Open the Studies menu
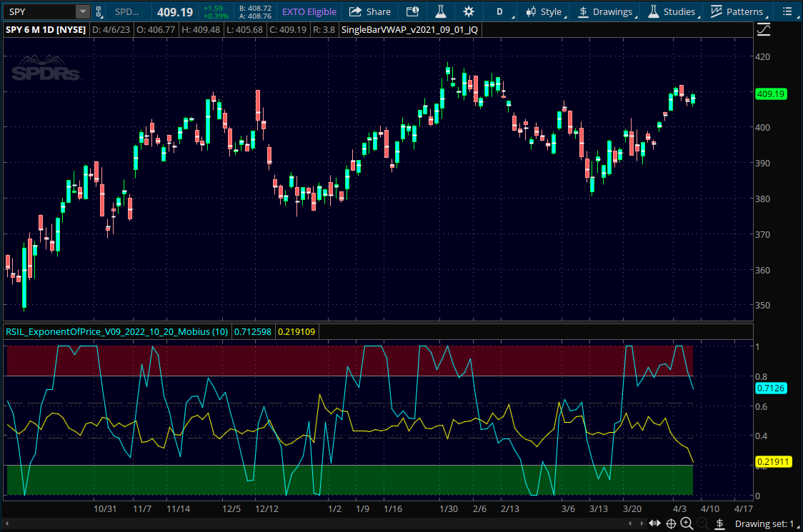 [x=672, y=11]
